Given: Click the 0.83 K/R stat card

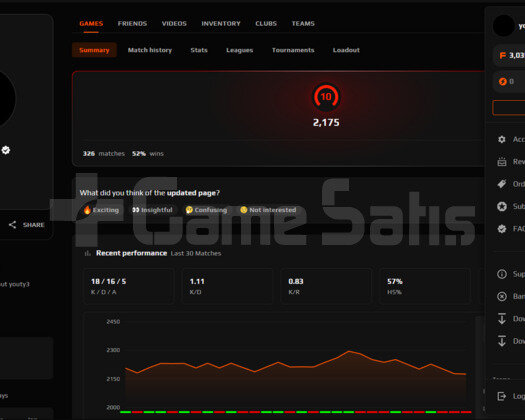Looking at the screenshot, I should [x=326, y=286].
